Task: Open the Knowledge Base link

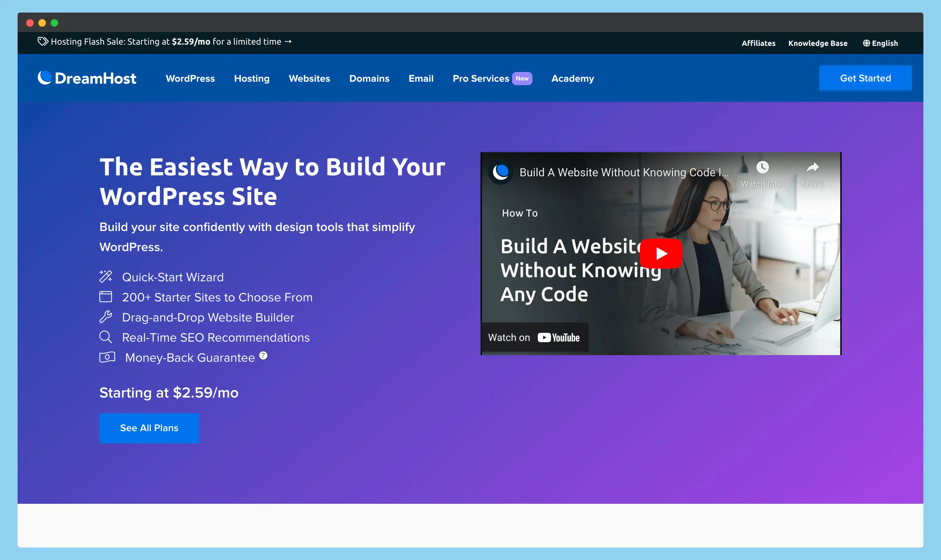Action: 817,43
